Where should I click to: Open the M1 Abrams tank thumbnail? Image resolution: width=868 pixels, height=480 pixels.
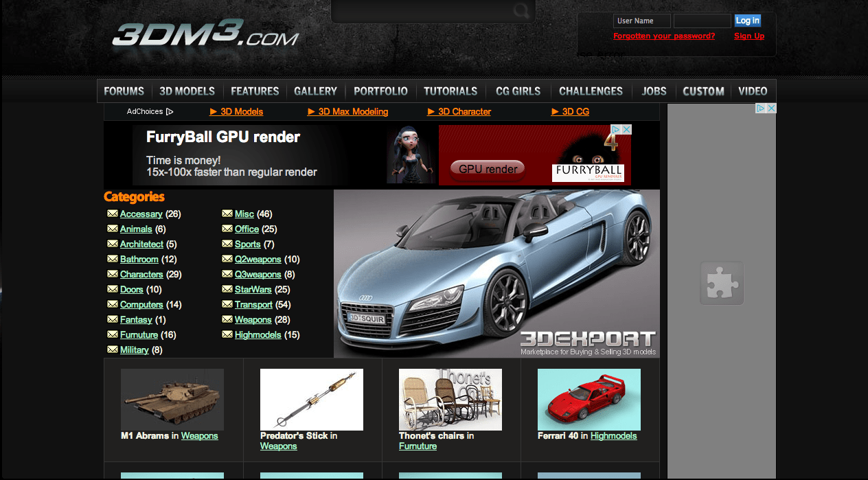(172, 400)
